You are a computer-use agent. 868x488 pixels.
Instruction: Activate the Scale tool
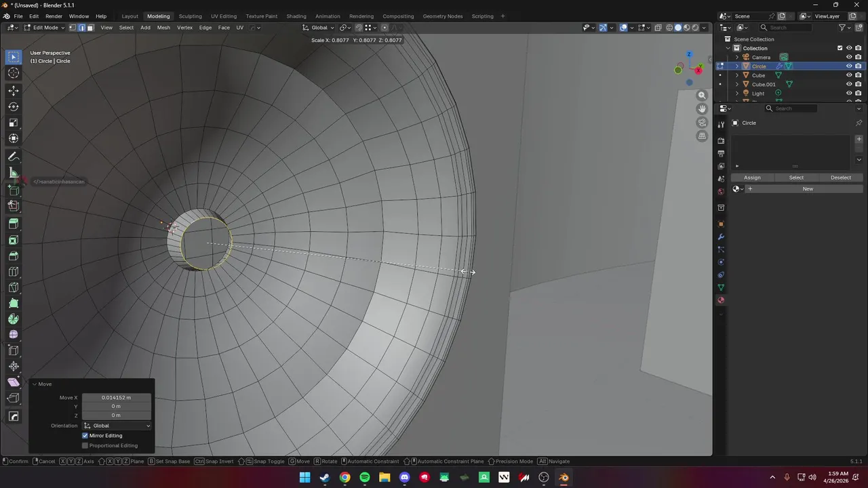tap(14, 123)
